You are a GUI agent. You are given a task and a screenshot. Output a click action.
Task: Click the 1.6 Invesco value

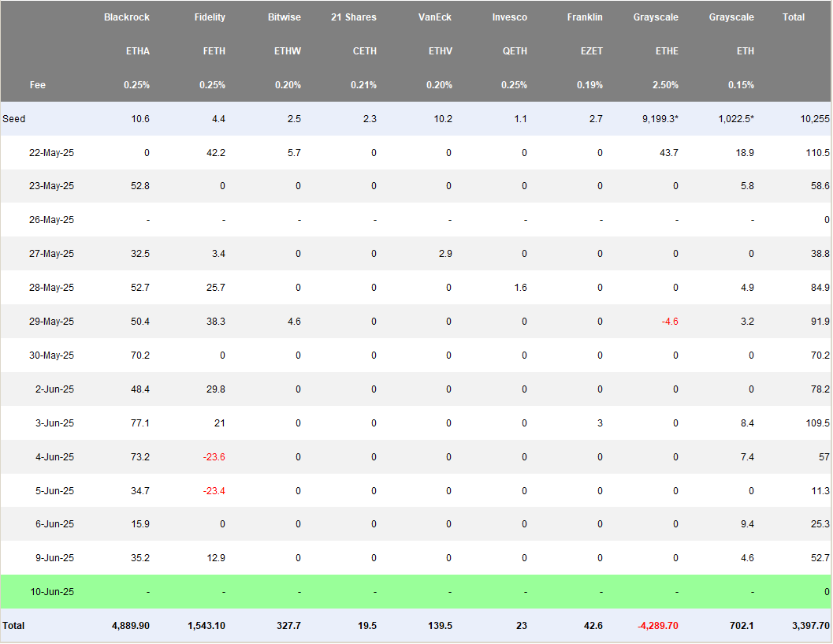pos(521,288)
